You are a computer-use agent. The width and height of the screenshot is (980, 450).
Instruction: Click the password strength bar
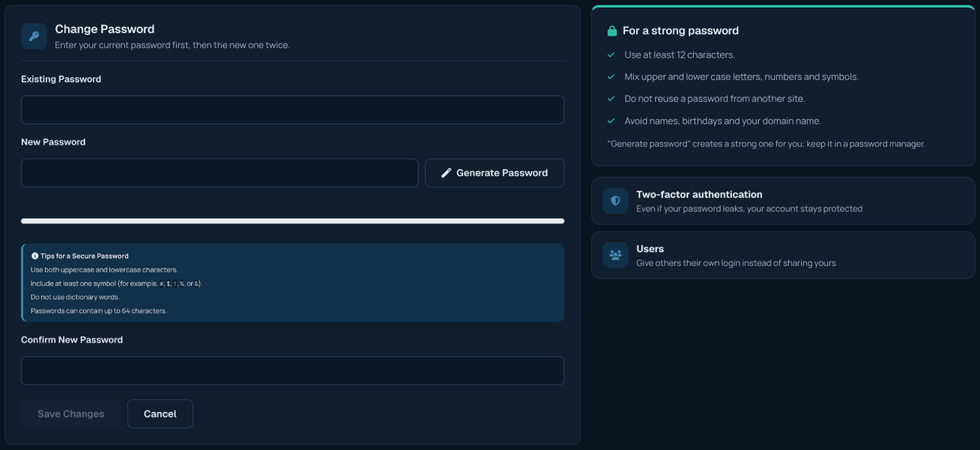292,221
